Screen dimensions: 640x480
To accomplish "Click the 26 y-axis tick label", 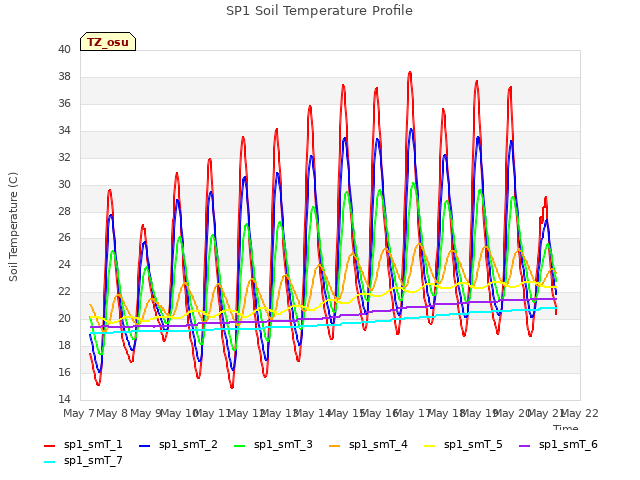I will click(64, 238).
